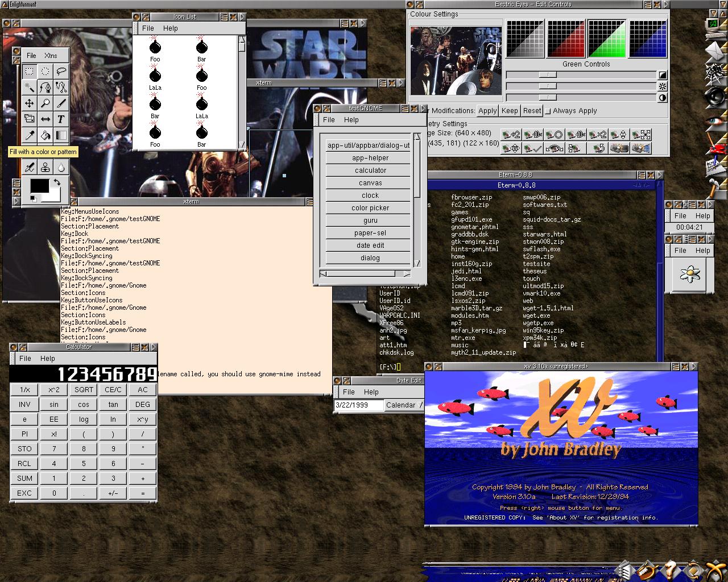Screen dimensions: 728x582
Task: Select the transform tool in toolbox
Action: pyautogui.click(x=29, y=119)
